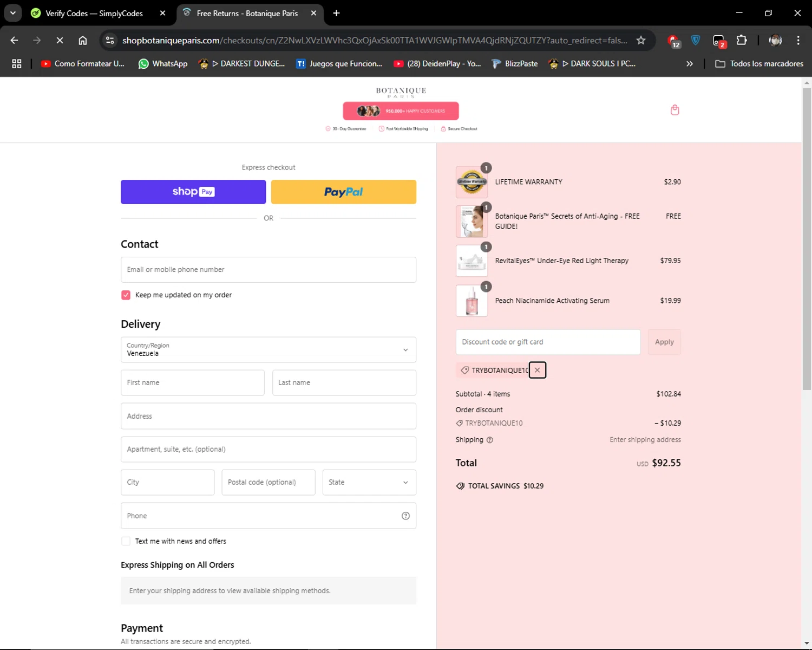Click the address bar URL
This screenshot has height=650, width=812.
point(375,40)
